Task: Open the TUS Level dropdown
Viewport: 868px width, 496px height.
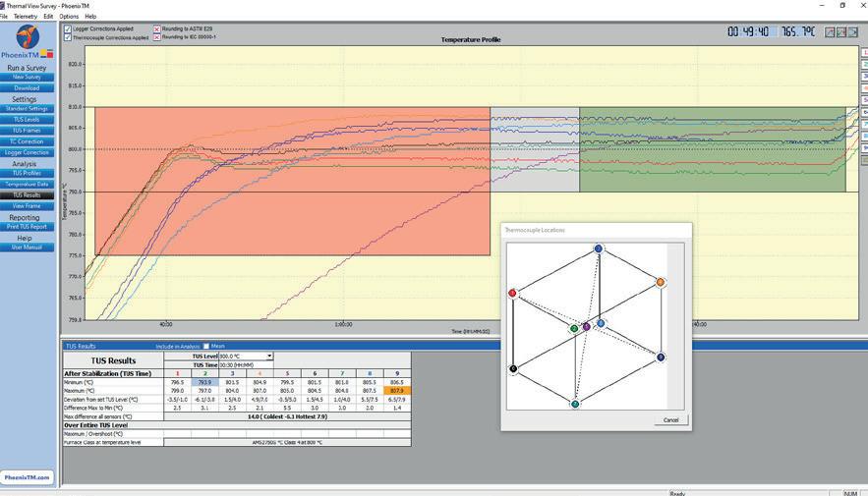Action: pyautogui.click(x=269, y=357)
